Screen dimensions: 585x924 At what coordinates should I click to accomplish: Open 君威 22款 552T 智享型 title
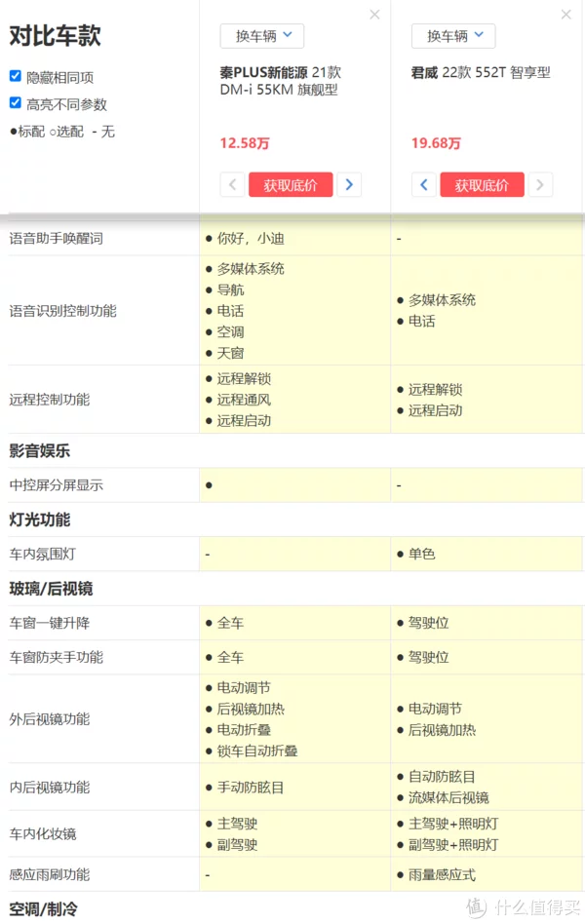(x=481, y=72)
